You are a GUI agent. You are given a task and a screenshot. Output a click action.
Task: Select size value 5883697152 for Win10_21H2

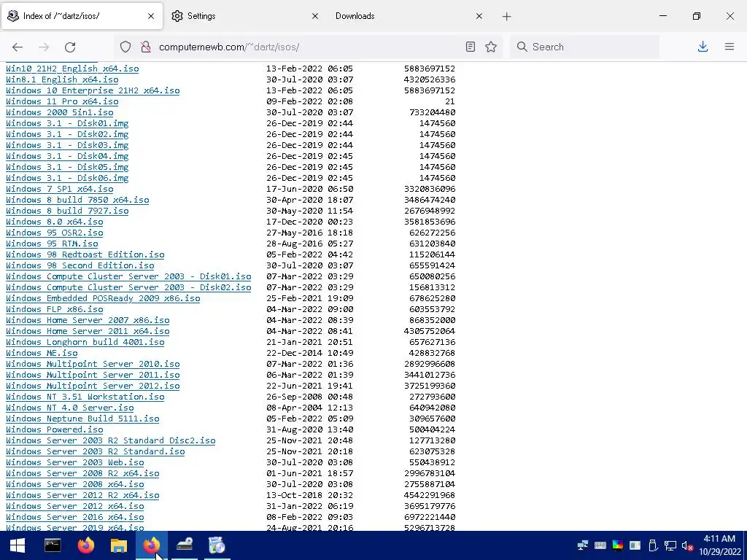[429, 69]
